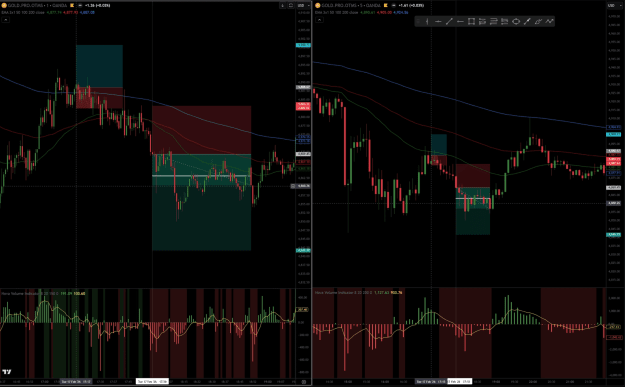Select the Horizontal Line drawing tool

438,22
